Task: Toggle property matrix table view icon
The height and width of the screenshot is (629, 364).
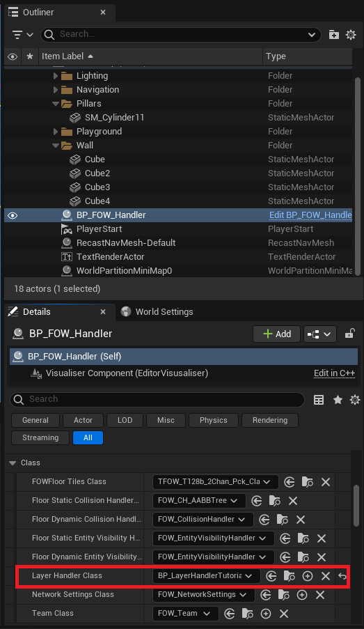Action: [319, 400]
